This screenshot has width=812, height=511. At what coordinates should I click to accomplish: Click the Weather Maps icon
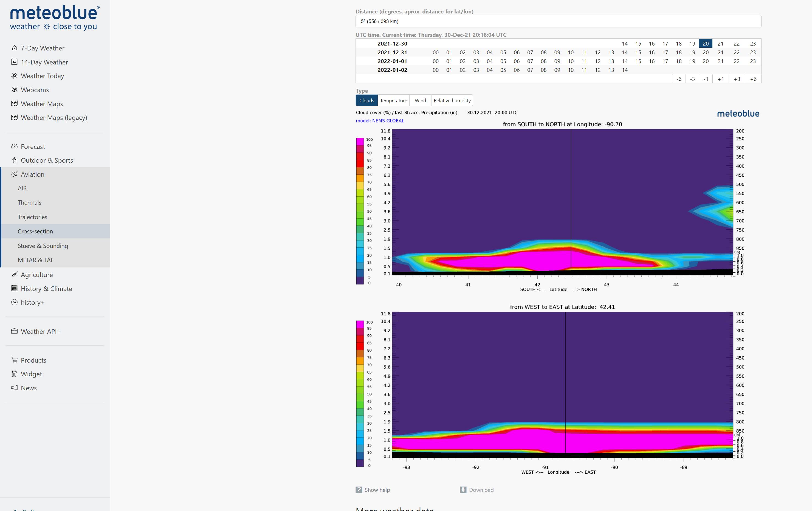pyautogui.click(x=14, y=103)
